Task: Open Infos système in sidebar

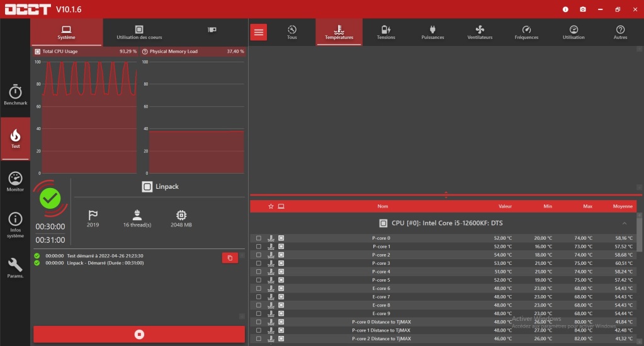Action: [15, 225]
